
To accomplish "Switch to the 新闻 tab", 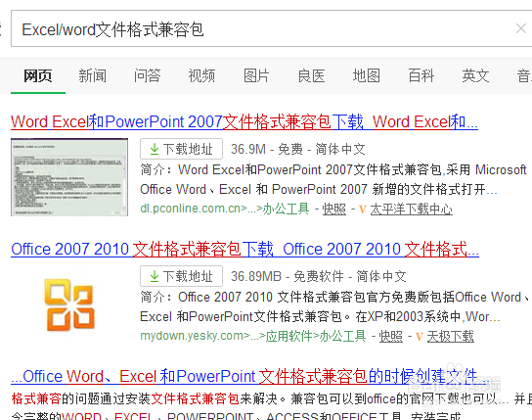I will click(x=92, y=75).
